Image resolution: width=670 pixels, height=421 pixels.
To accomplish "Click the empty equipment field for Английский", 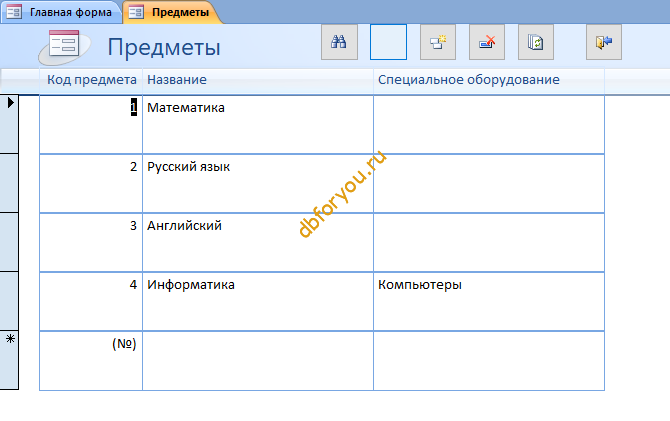I will [x=489, y=242].
